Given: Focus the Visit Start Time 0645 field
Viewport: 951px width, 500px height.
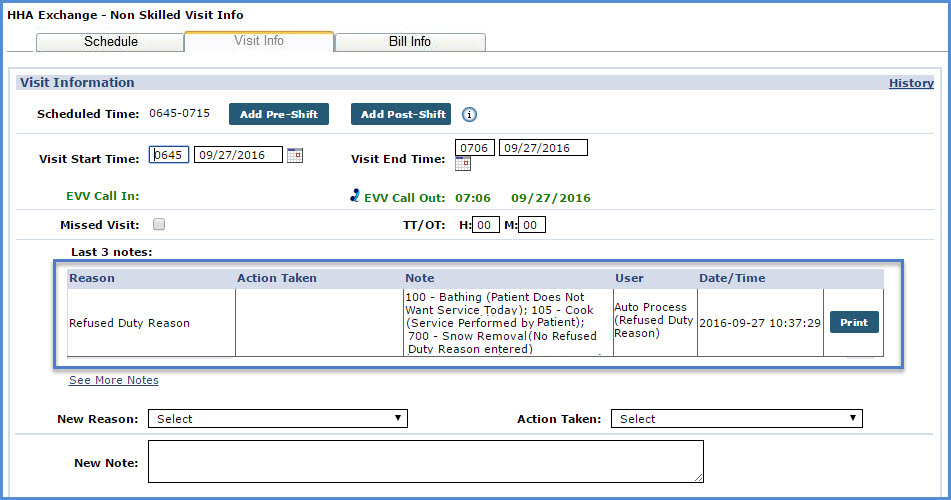Looking at the screenshot, I should [x=169, y=155].
